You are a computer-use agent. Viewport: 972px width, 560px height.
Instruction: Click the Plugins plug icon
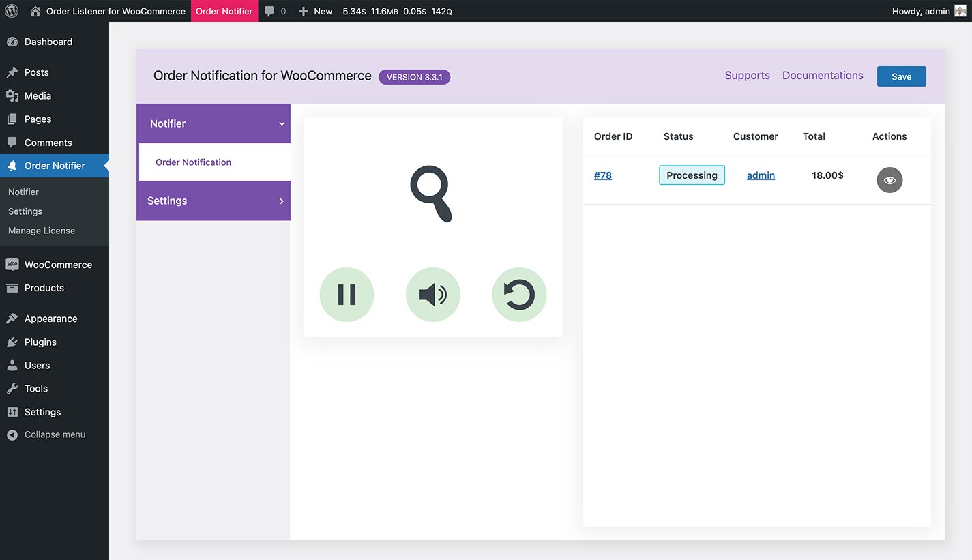click(x=12, y=342)
